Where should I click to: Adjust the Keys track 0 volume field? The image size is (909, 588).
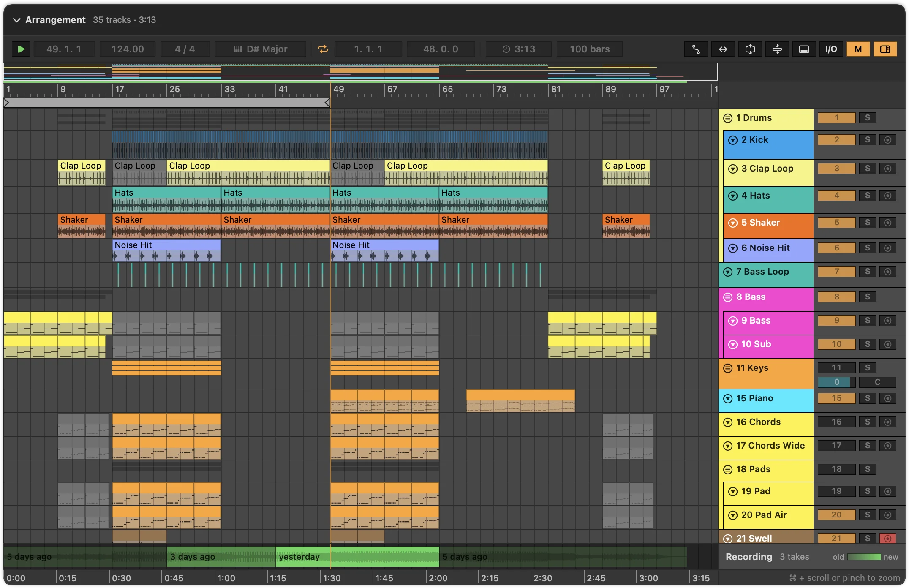836,382
